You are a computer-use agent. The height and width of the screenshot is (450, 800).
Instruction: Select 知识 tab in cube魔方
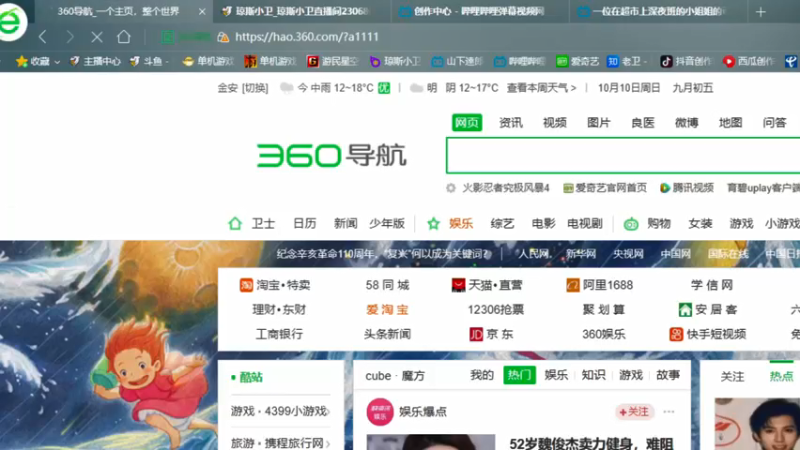pyautogui.click(x=593, y=375)
